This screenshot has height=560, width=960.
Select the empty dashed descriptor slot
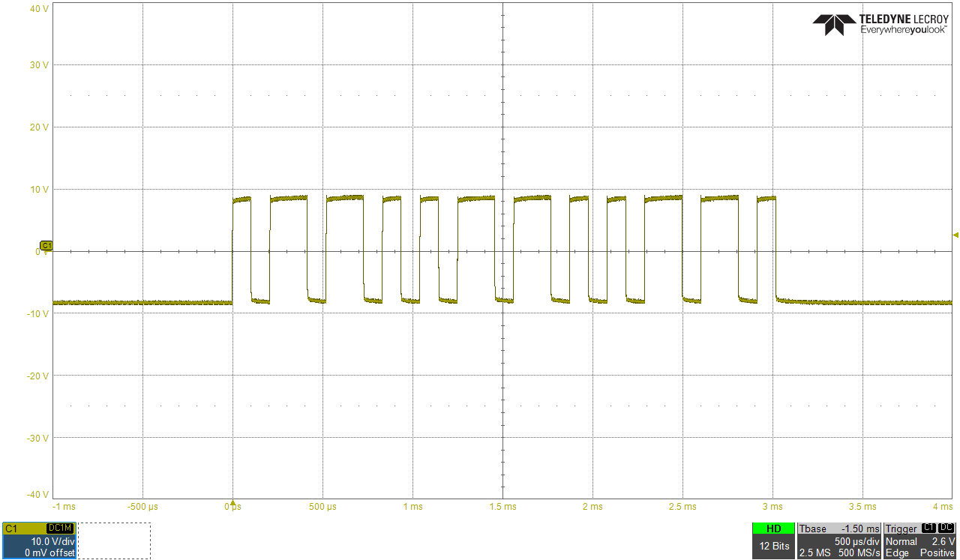(114, 541)
